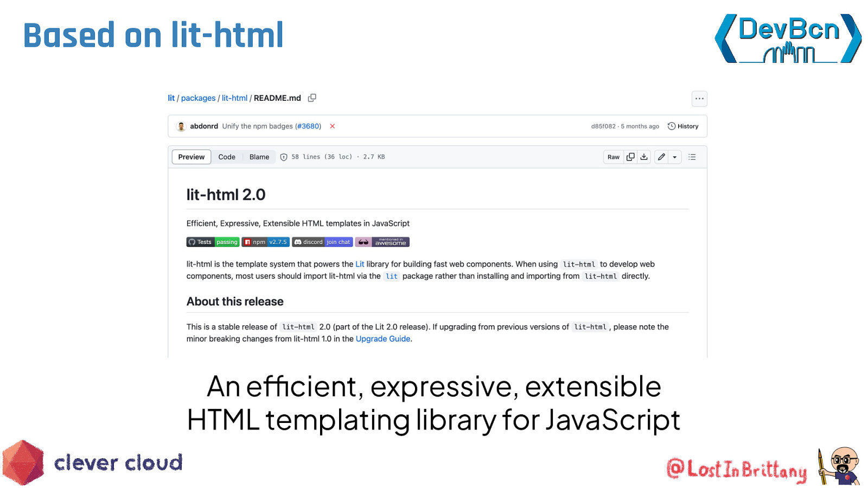Image resolution: width=868 pixels, height=488 pixels.
Task: Check the failed status X icon
Action: (333, 126)
